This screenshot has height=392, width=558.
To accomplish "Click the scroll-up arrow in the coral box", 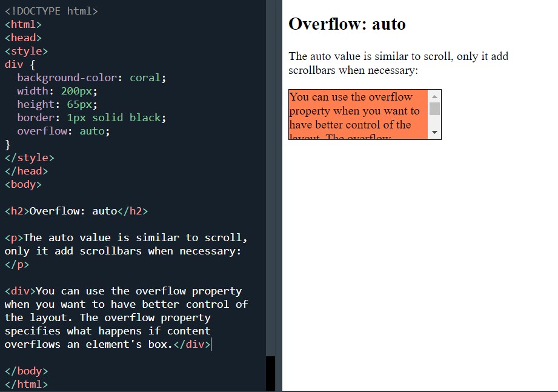I will (434, 96).
